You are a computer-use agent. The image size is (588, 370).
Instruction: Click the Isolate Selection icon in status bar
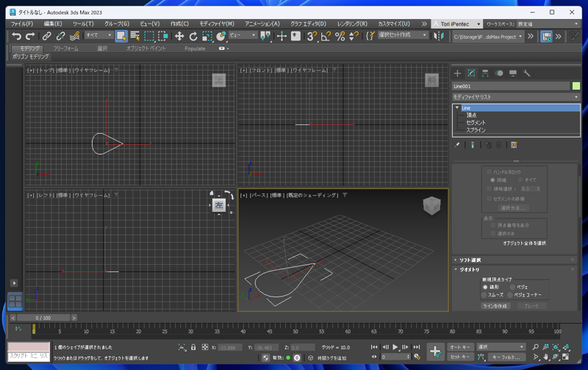pos(182,347)
